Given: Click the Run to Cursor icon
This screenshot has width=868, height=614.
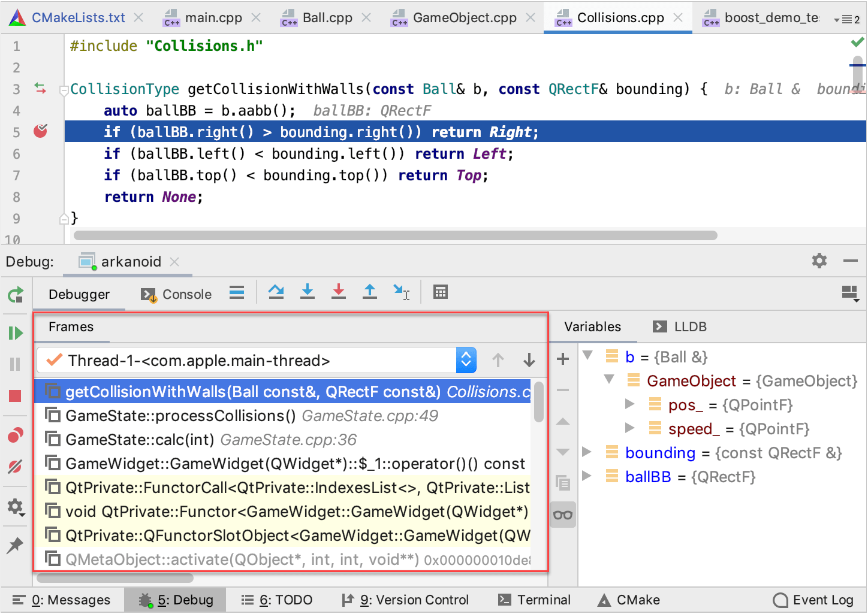Looking at the screenshot, I should point(401,292).
